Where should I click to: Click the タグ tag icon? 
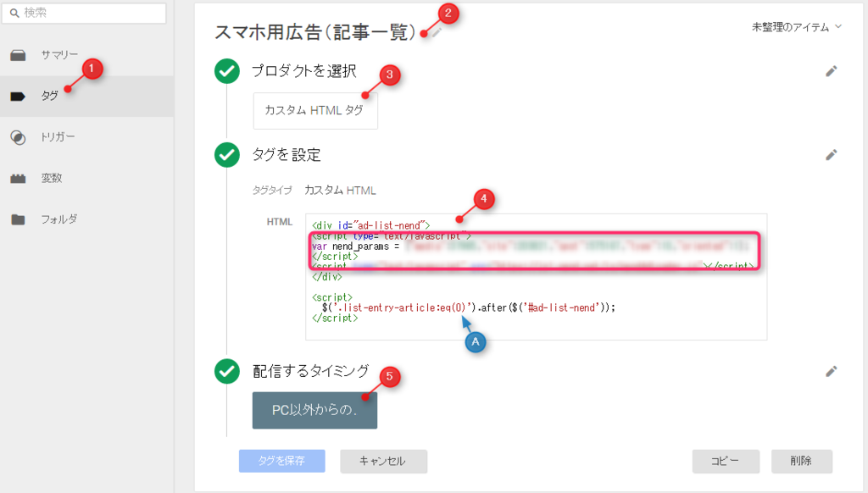coord(18,97)
